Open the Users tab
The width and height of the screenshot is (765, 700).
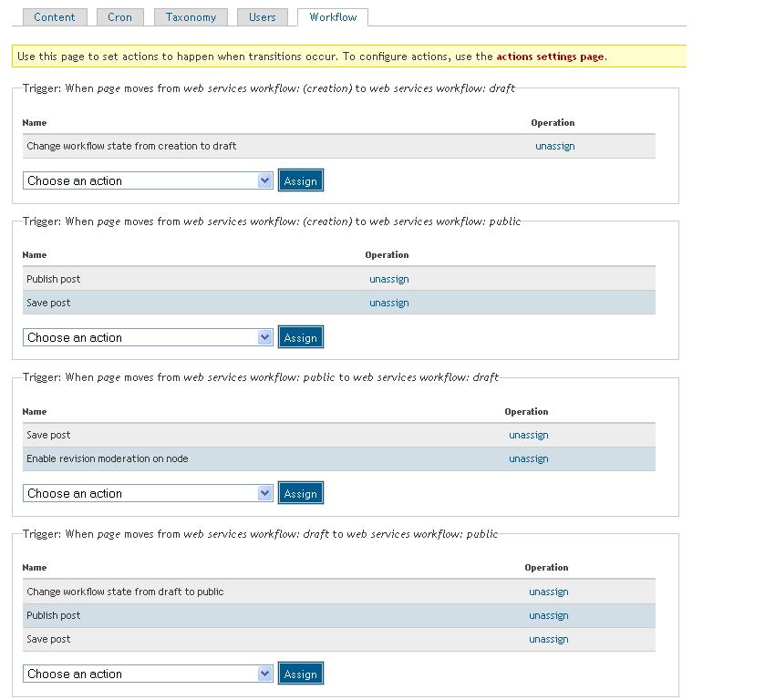(262, 16)
